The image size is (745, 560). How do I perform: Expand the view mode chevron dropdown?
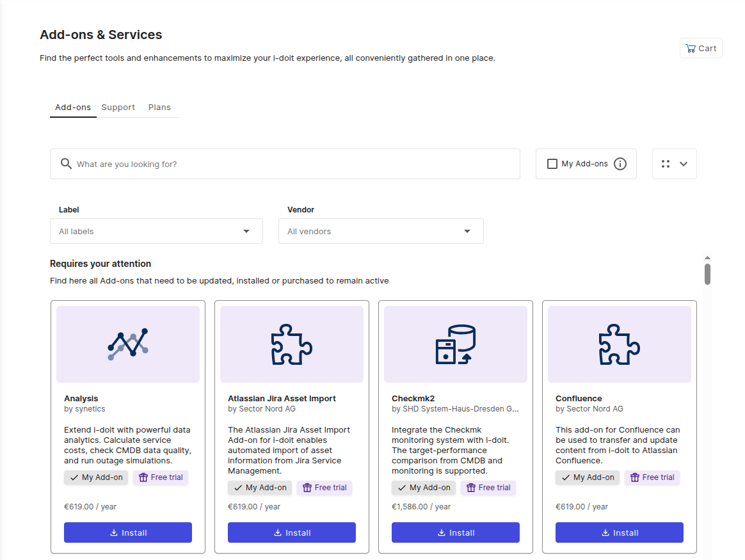pos(684,164)
